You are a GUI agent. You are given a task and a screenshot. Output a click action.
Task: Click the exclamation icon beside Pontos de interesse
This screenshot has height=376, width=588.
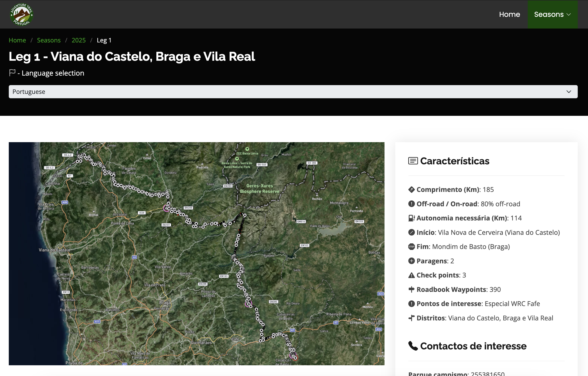(x=411, y=304)
